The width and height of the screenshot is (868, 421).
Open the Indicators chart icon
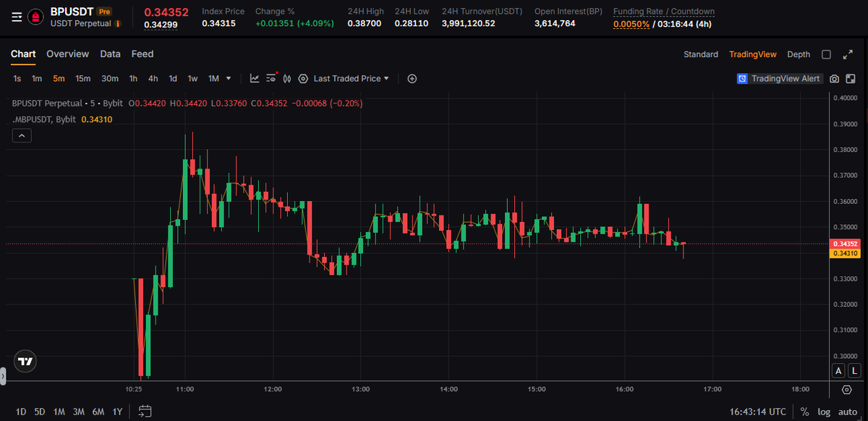(255, 79)
